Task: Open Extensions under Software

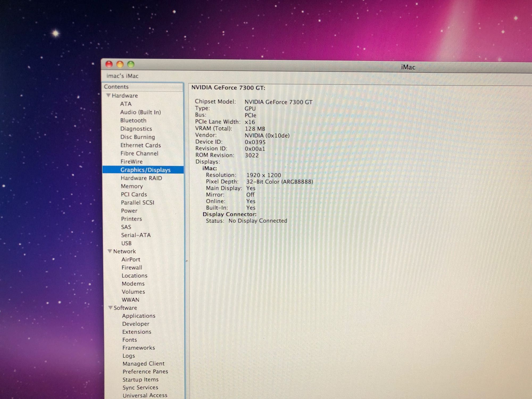Action: [x=137, y=332]
